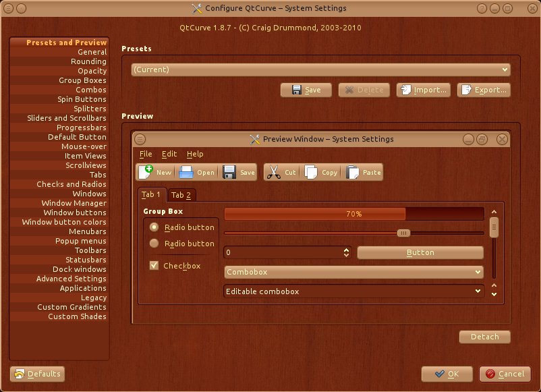Click the Export... button
Image resolution: width=541 pixels, height=392 pixels.
tap(484, 90)
